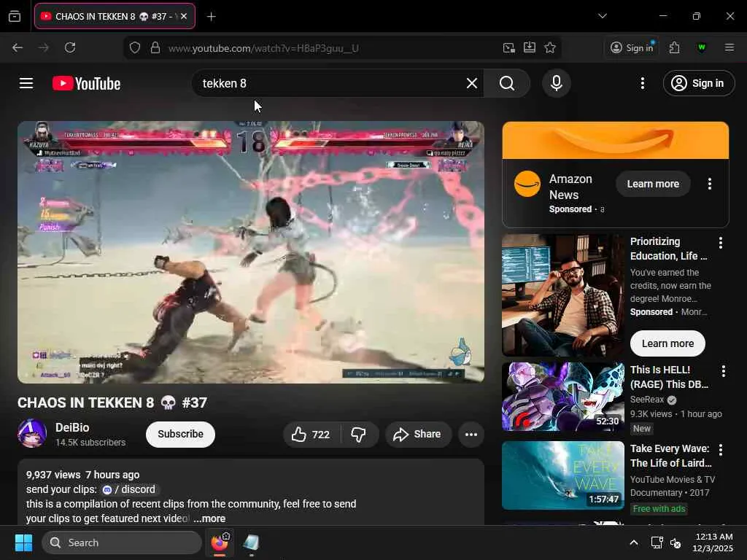
Task: Open more actions menu beside Share
Action: click(471, 435)
